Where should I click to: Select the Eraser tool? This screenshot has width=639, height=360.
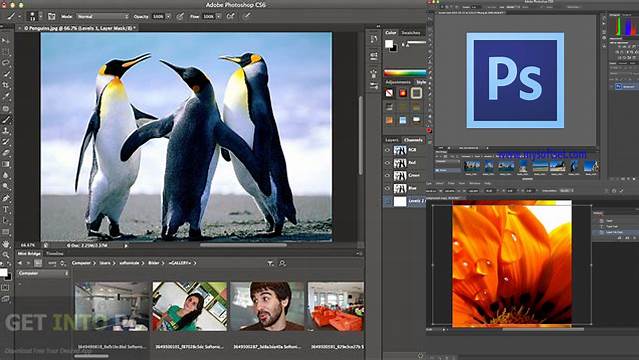(6, 153)
